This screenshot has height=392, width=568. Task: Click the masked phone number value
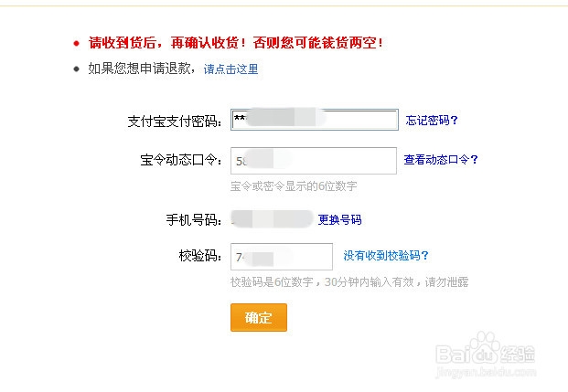[272, 219]
